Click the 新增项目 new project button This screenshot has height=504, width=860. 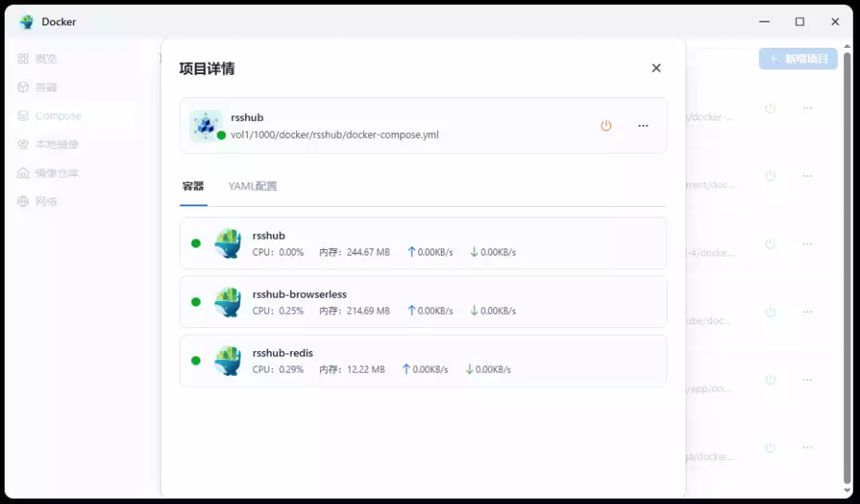click(798, 58)
